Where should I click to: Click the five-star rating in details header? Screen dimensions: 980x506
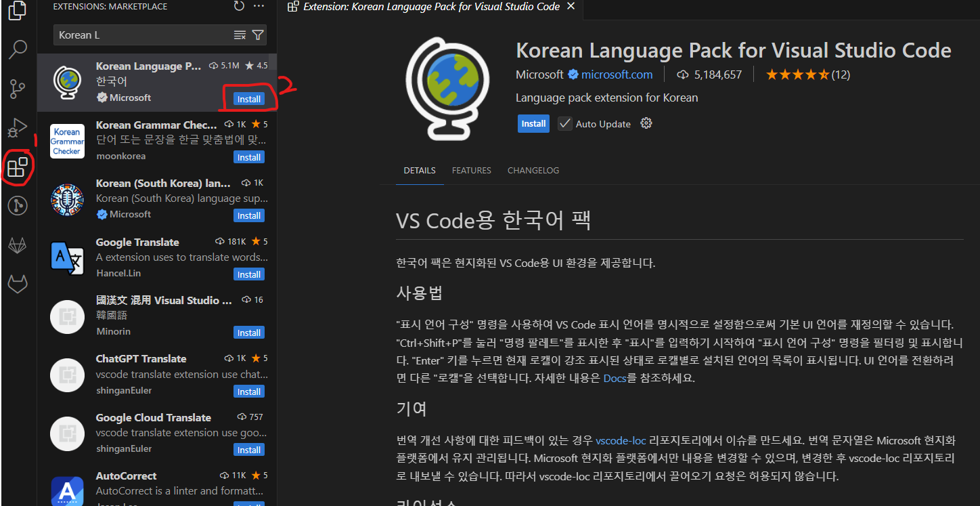(x=797, y=75)
